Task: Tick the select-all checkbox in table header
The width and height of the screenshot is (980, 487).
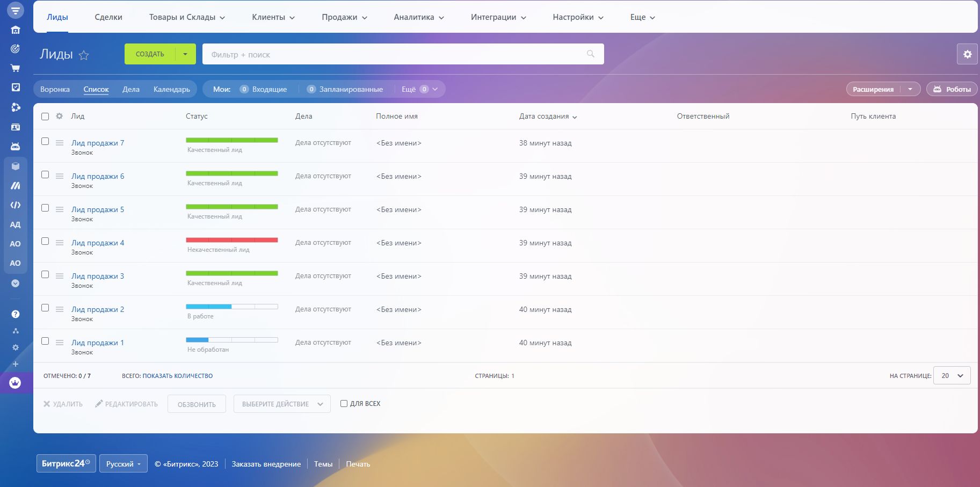Action: (x=45, y=117)
